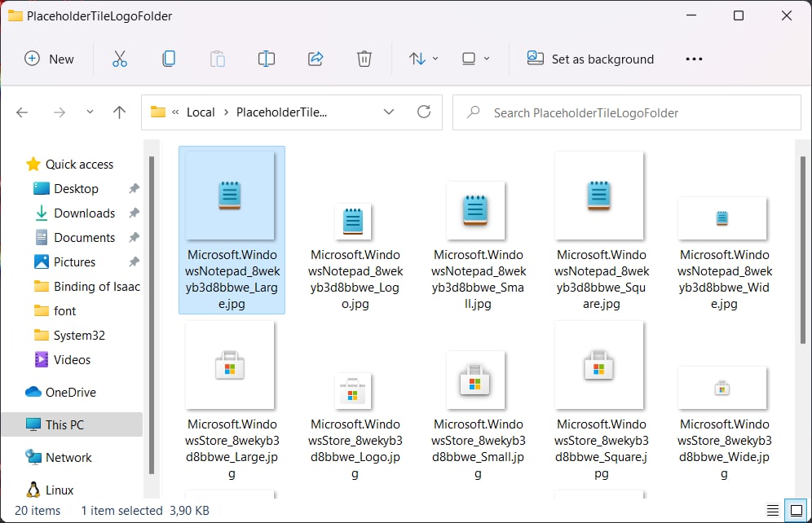The image size is (812, 523).
Task: Open the Sort options dropdown
Action: (423, 59)
